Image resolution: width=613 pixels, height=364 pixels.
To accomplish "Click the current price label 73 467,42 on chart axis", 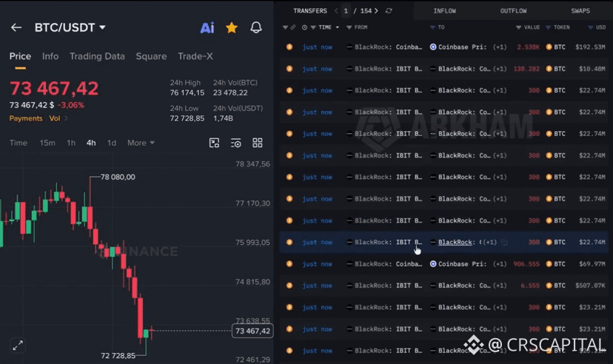I will click(252, 331).
